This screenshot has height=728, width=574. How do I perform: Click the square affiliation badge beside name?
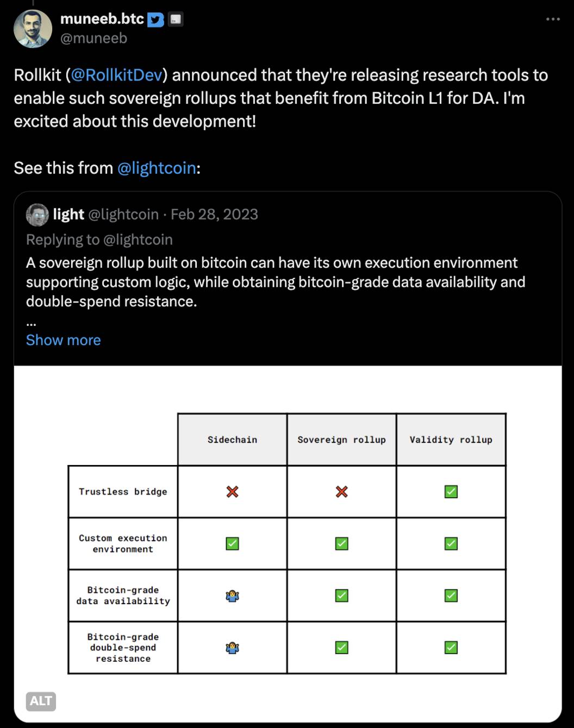point(176,20)
